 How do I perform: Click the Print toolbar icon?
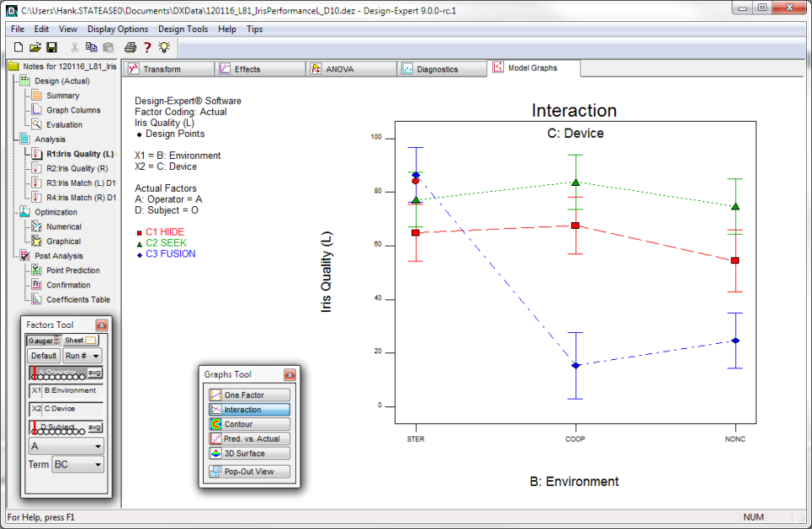pos(130,47)
